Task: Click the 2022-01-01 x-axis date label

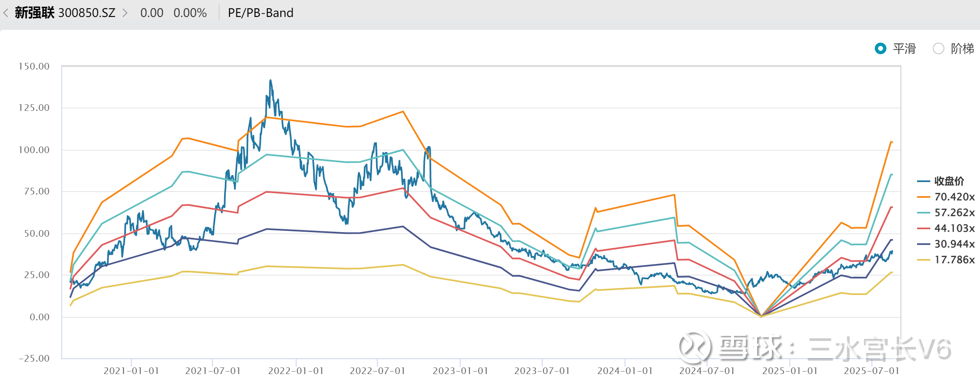Action: pos(296,371)
